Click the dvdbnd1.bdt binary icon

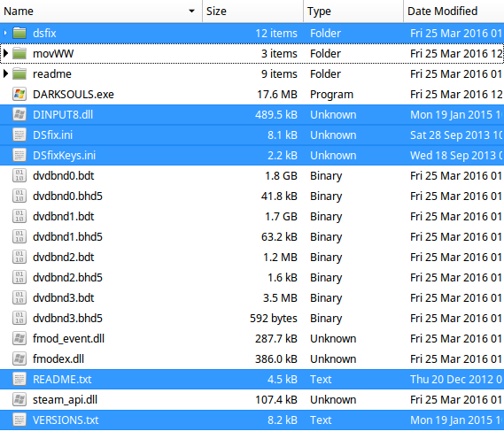coord(19,217)
